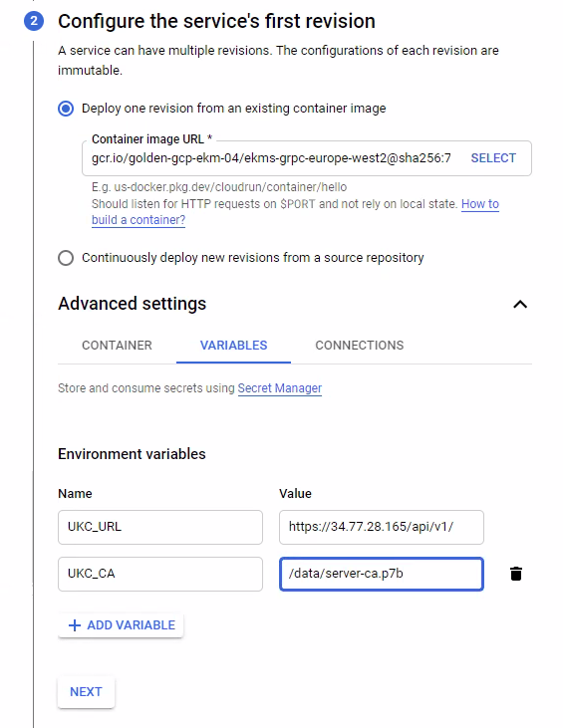Click the step 2 number badge

34,21
